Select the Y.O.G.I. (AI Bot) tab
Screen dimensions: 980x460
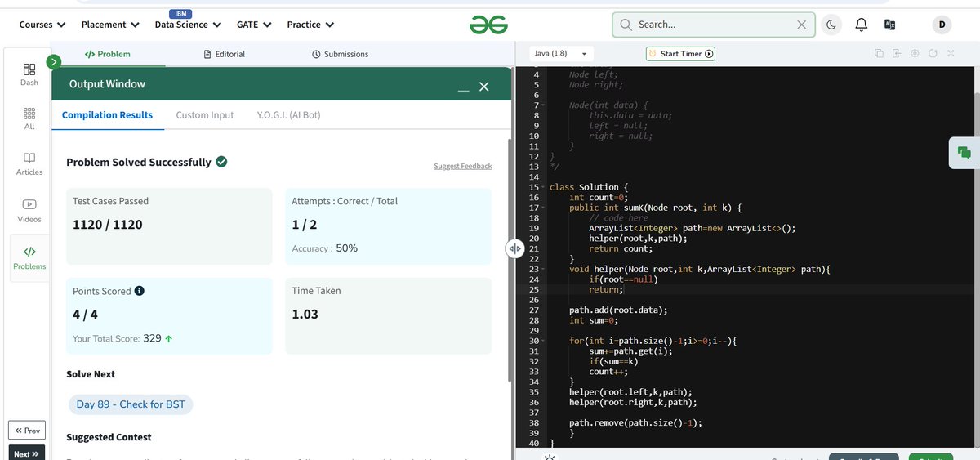point(288,115)
